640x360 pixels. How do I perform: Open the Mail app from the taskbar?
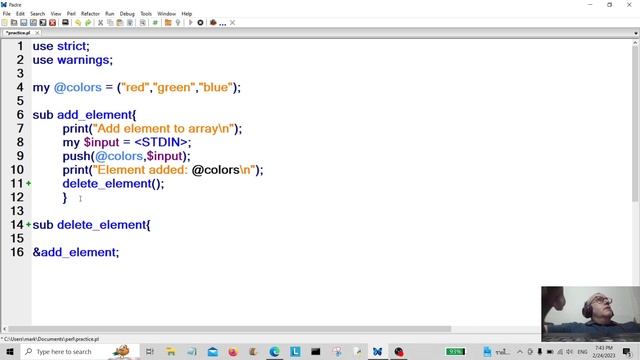[213, 351]
